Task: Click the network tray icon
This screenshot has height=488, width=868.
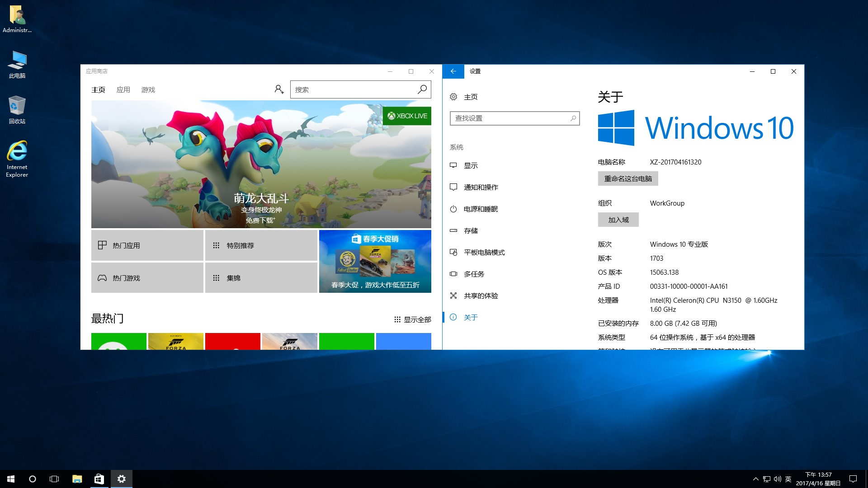Action: pyautogui.click(x=767, y=479)
